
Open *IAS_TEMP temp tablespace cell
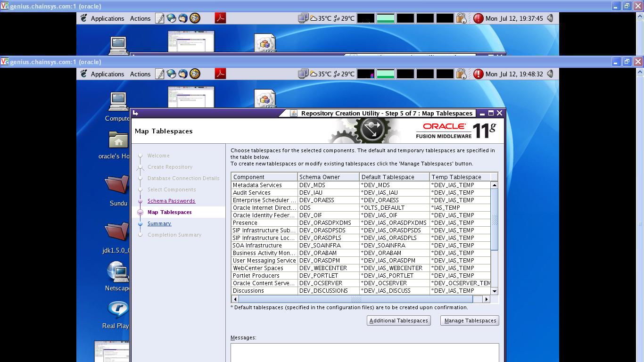pyautogui.click(x=460, y=208)
